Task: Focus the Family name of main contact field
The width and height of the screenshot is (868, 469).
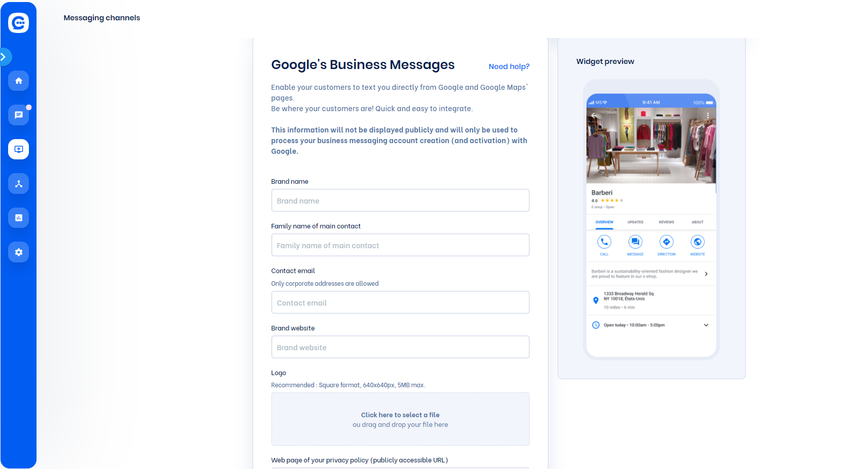Action: (x=400, y=245)
